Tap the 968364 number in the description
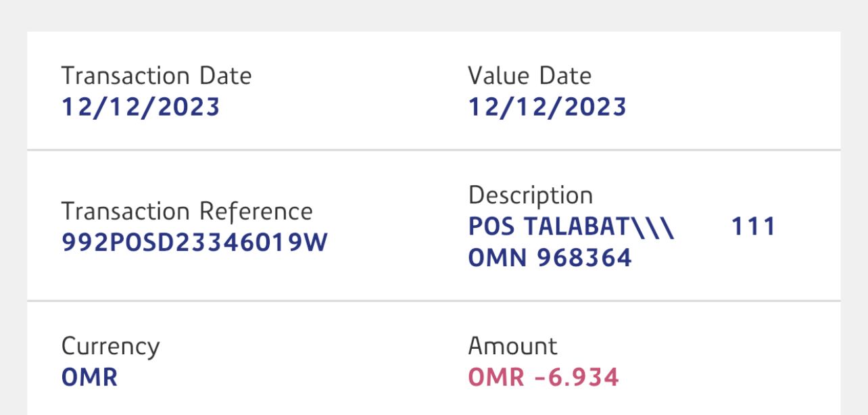This screenshot has height=415, width=868. pyautogui.click(x=584, y=258)
